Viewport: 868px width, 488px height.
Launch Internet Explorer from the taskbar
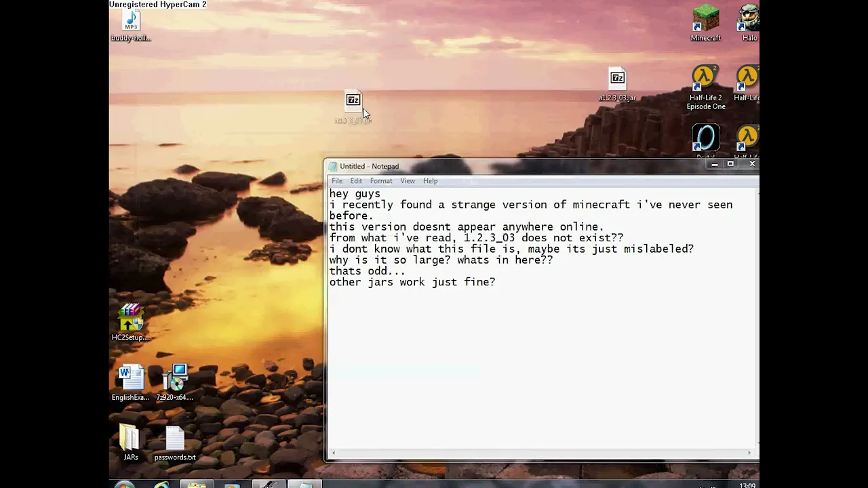[x=161, y=484]
